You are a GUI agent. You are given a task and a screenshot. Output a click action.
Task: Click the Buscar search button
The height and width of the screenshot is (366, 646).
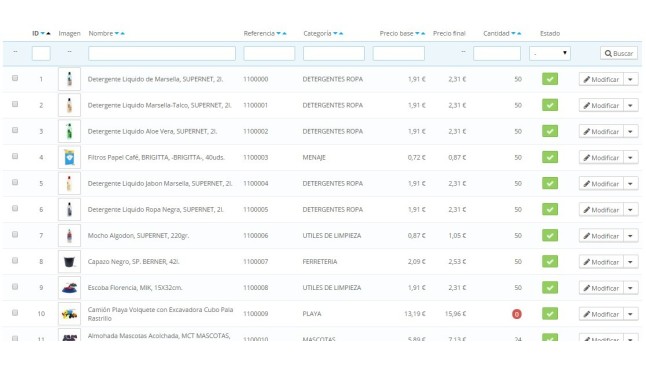(619, 53)
